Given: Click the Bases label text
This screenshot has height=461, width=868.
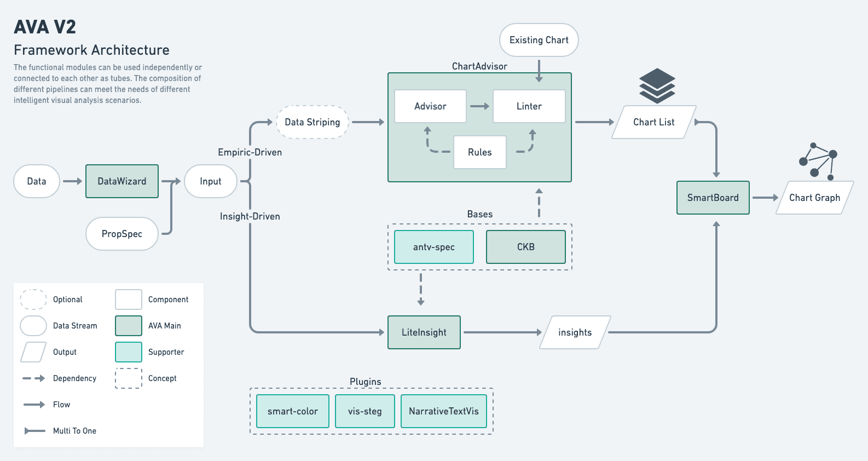Looking at the screenshot, I should coord(480,214).
